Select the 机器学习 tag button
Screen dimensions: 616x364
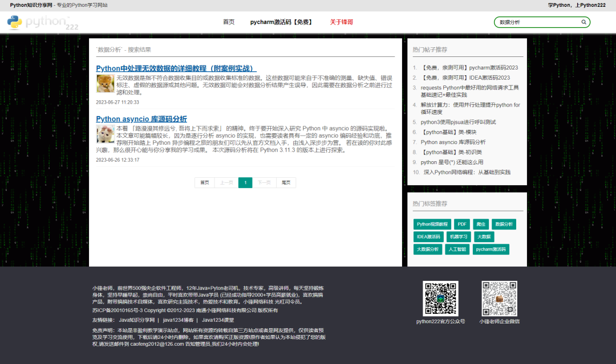coord(459,236)
